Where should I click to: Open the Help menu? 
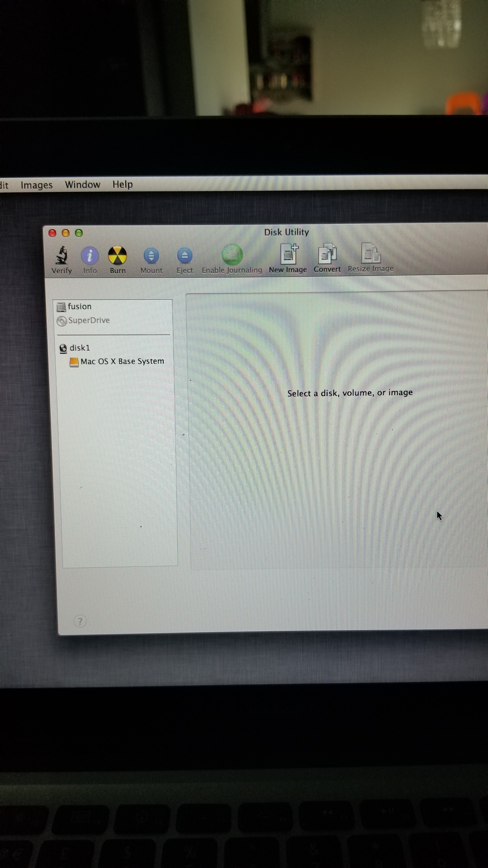coord(123,184)
